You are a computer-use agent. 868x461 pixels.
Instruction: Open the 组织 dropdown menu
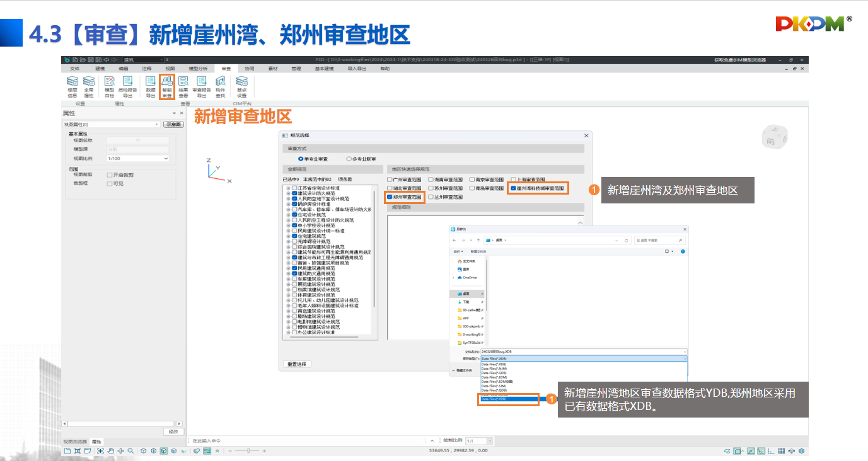(x=459, y=251)
